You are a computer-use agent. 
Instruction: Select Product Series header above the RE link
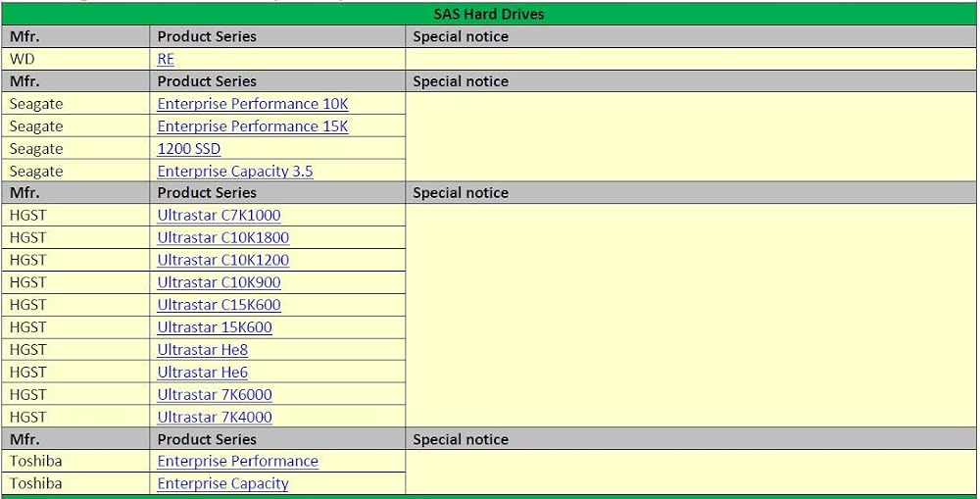(277, 37)
